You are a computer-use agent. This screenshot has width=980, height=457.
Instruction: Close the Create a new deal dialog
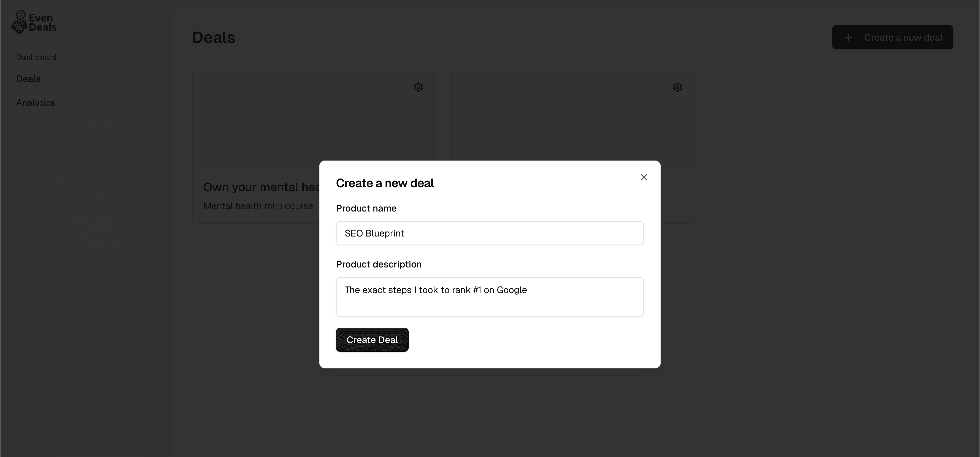pyautogui.click(x=644, y=177)
